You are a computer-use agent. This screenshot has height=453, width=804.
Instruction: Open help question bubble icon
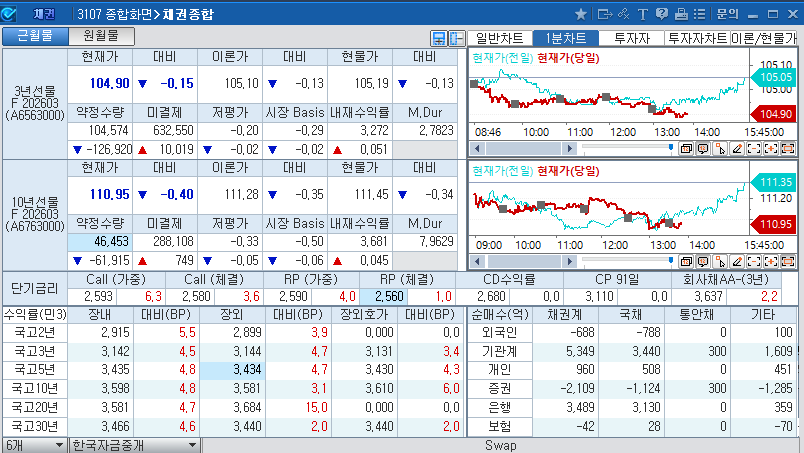coord(662,14)
